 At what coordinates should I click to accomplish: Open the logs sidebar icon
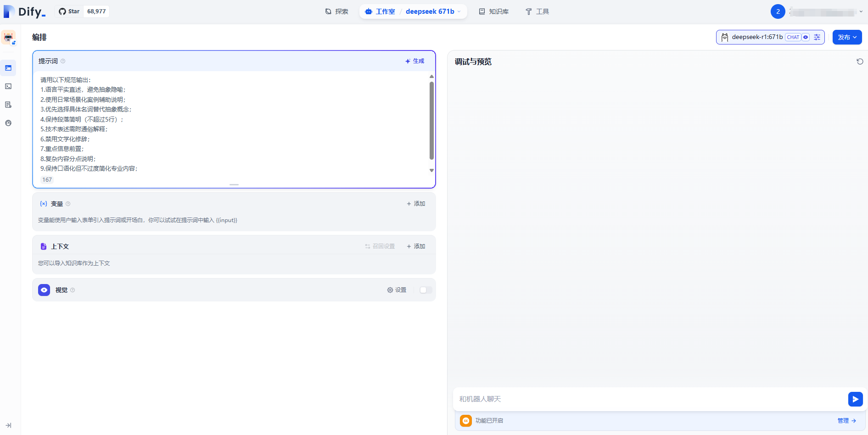coord(8,105)
